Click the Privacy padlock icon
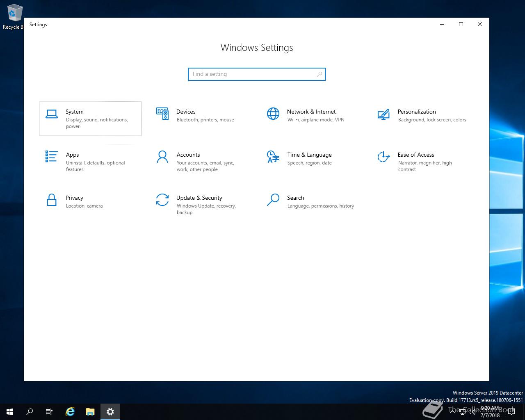The width and height of the screenshot is (525, 420). point(52,200)
